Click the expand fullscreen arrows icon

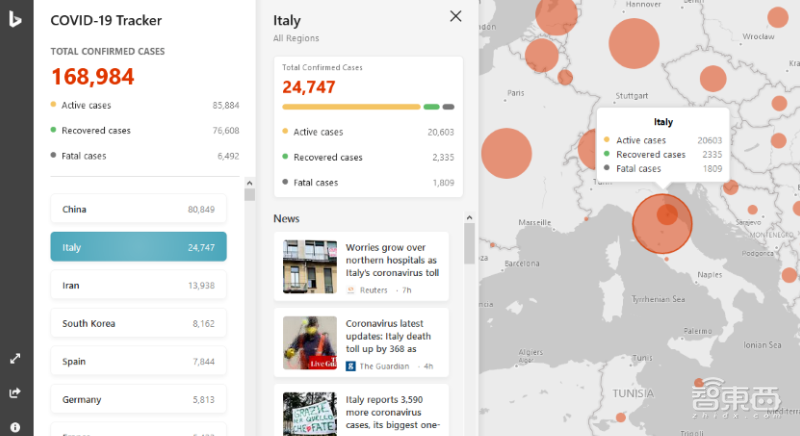16,358
